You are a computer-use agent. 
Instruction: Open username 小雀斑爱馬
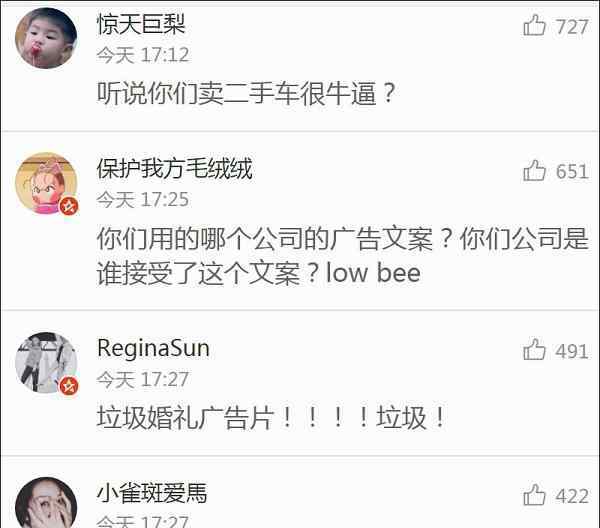[x=152, y=493]
